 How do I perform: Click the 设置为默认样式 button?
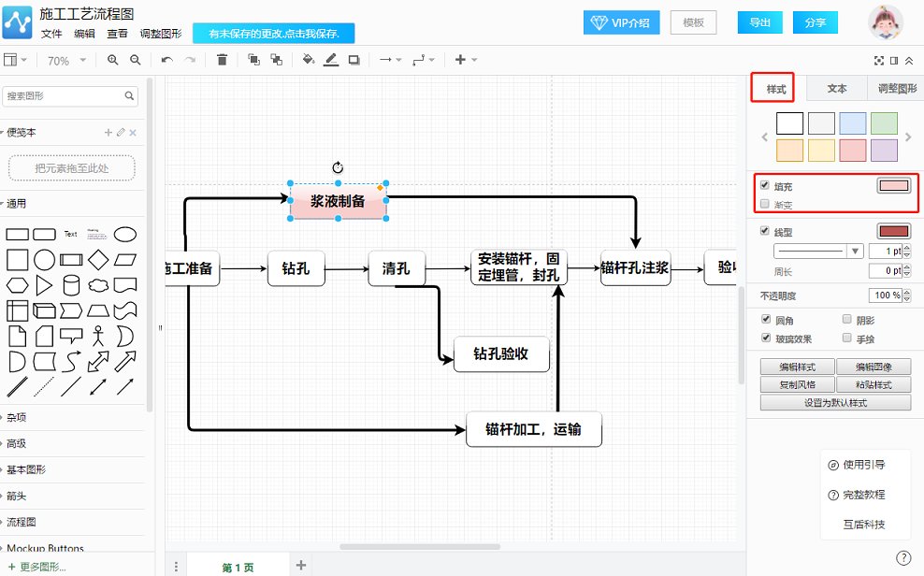coord(835,402)
